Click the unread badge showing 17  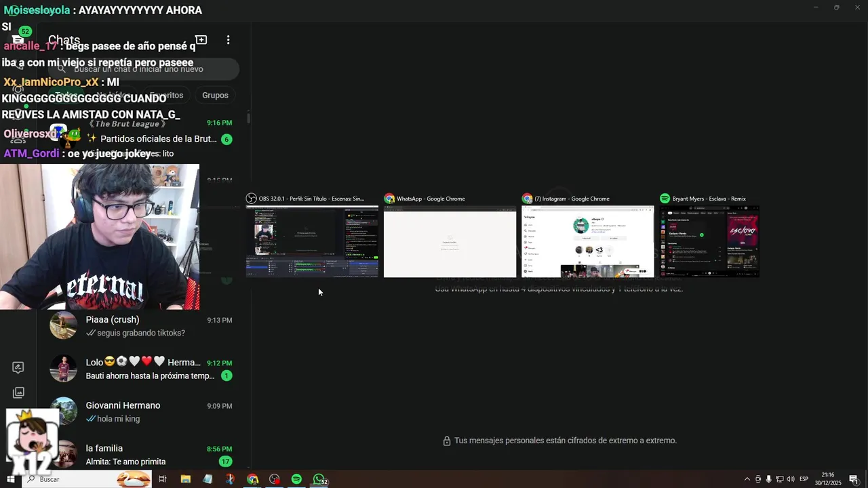coord(226,462)
